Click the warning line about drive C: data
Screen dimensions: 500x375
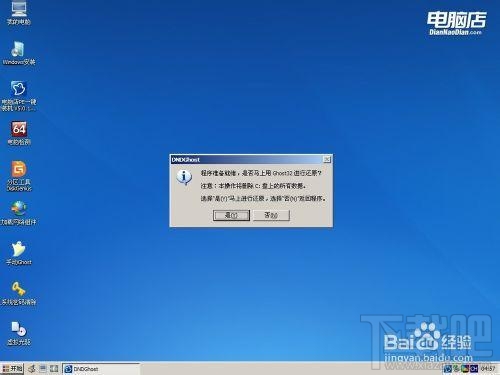(x=253, y=186)
